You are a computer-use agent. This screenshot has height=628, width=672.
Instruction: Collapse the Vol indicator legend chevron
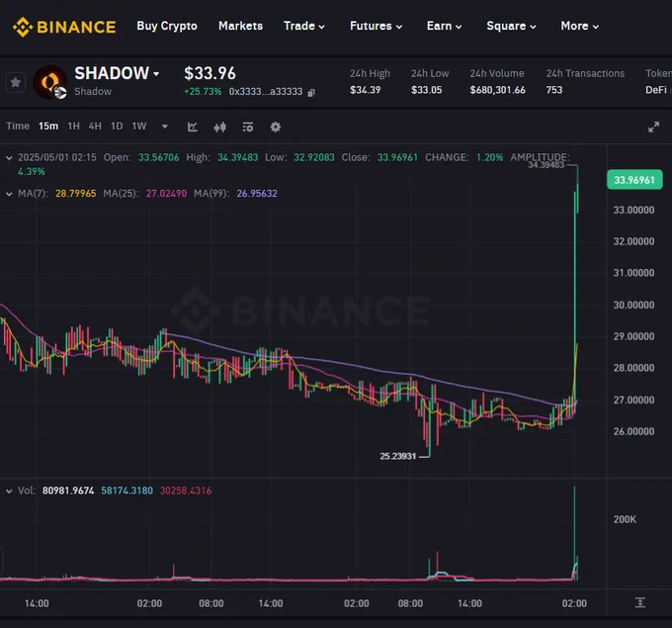point(9,492)
